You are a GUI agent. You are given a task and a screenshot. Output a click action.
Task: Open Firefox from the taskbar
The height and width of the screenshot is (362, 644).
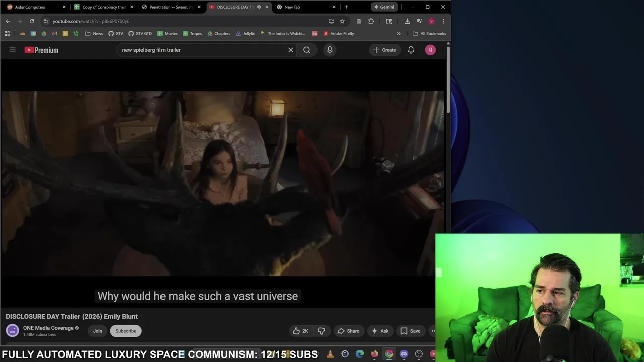374,354
